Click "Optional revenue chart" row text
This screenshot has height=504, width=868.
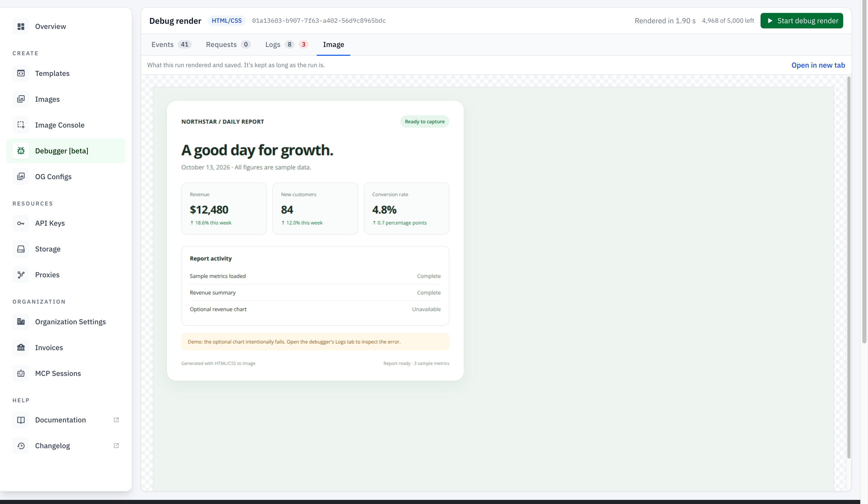[x=218, y=309]
